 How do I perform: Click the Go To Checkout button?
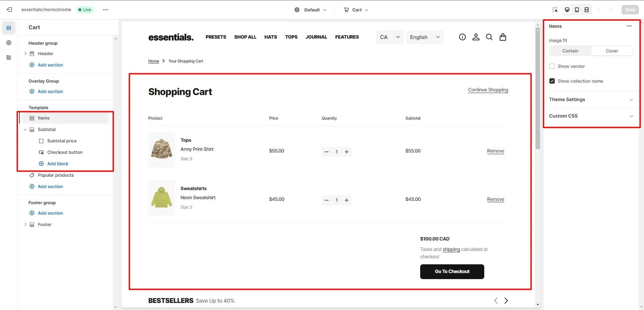pyautogui.click(x=452, y=271)
